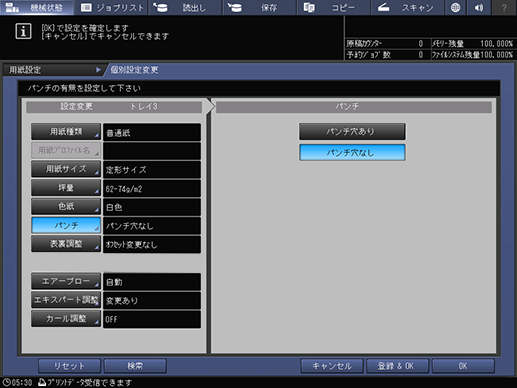Open the 機械状態 machine status tab
517x388 pixels.
[x=37, y=7]
